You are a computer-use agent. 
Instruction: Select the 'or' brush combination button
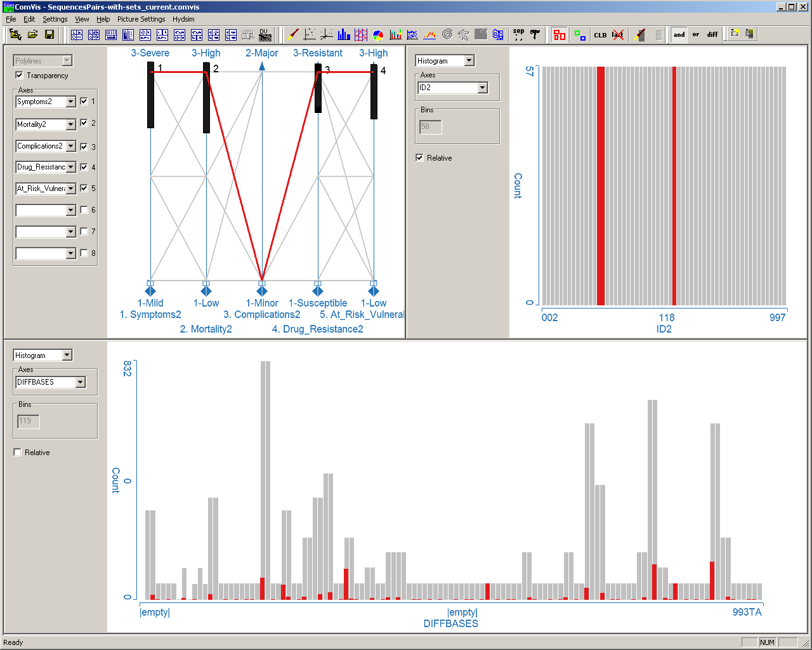point(696,34)
